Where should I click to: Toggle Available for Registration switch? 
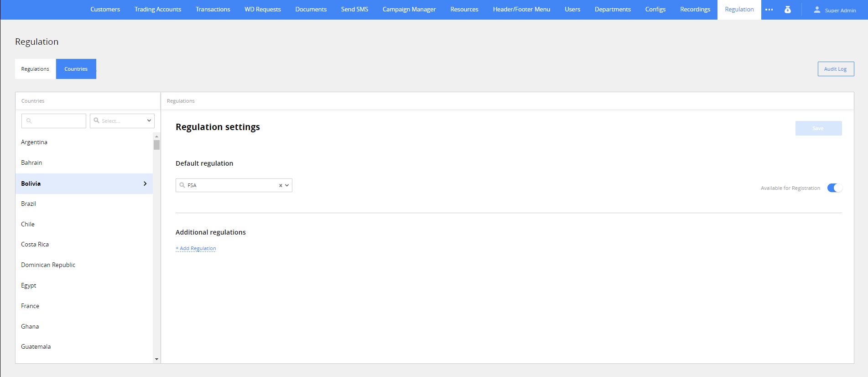click(x=835, y=188)
